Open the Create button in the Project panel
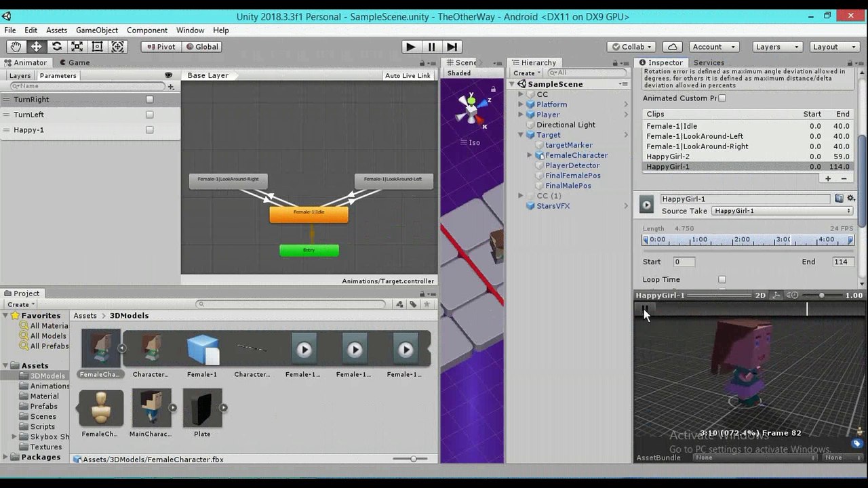The image size is (868, 488). 20,304
